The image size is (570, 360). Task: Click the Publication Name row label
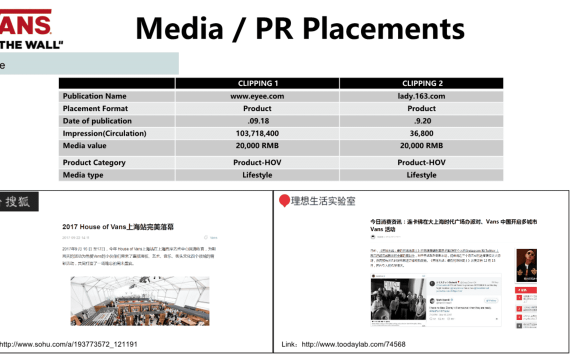95,96
